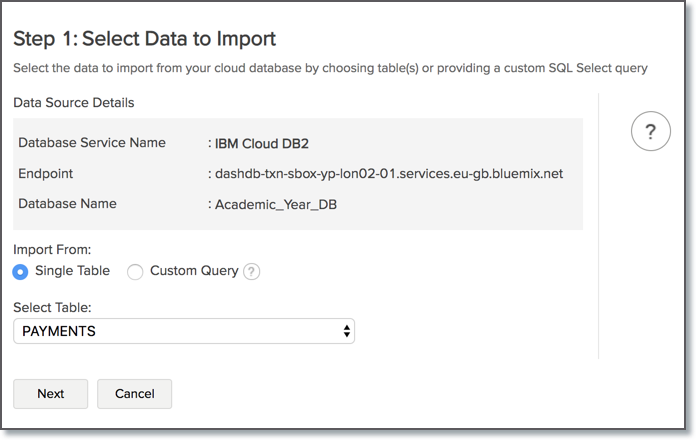Click the "Step 1: Select Data to Import" heading
Image resolution: width=696 pixels, height=440 pixels.
[x=144, y=39]
